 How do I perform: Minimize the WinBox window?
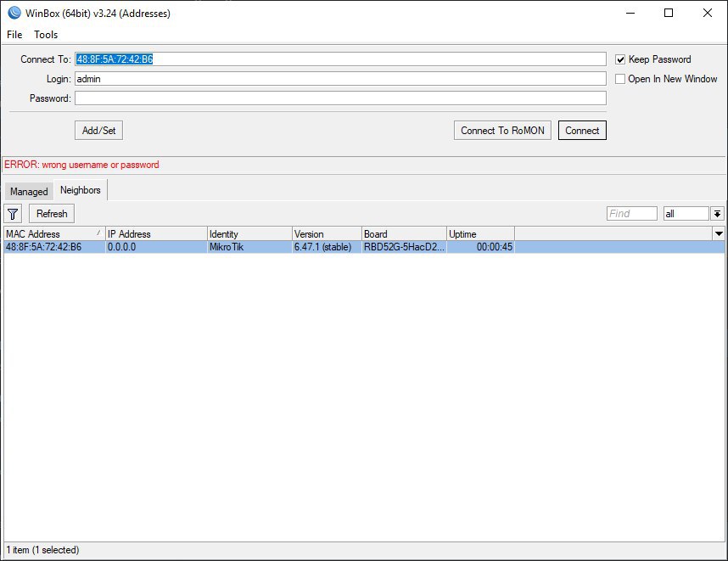click(x=630, y=13)
